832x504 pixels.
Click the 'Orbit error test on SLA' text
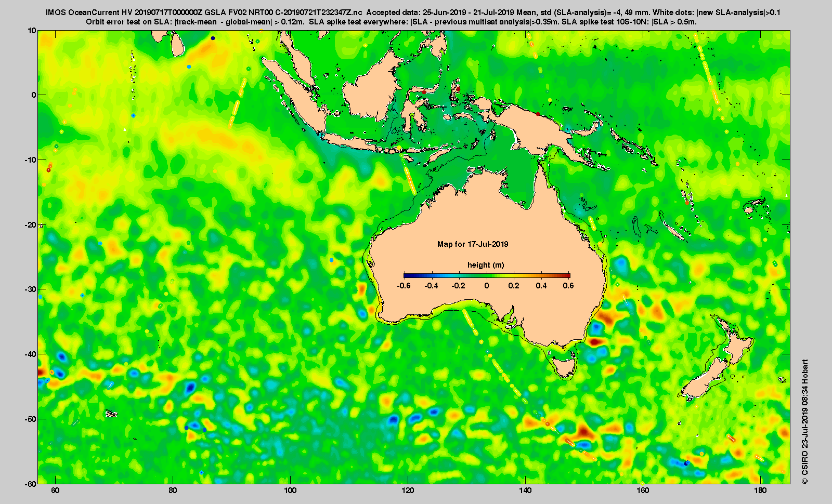pyautogui.click(x=128, y=22)
